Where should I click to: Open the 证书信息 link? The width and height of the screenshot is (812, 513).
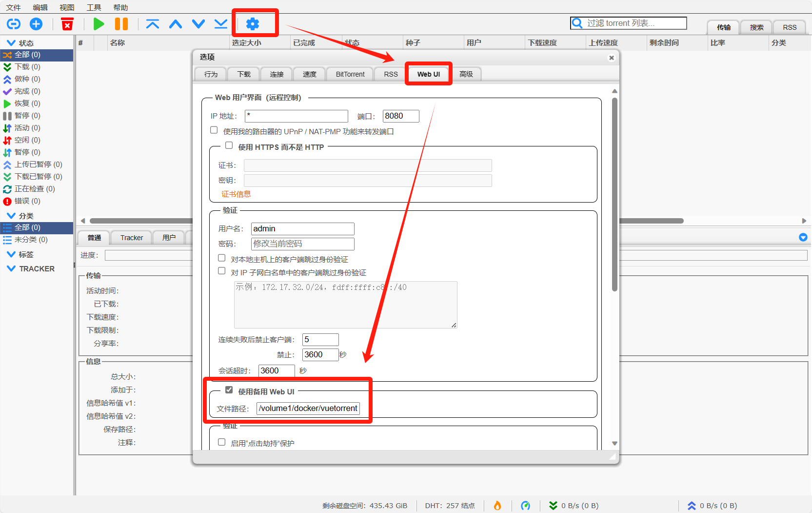coord(236,194)
